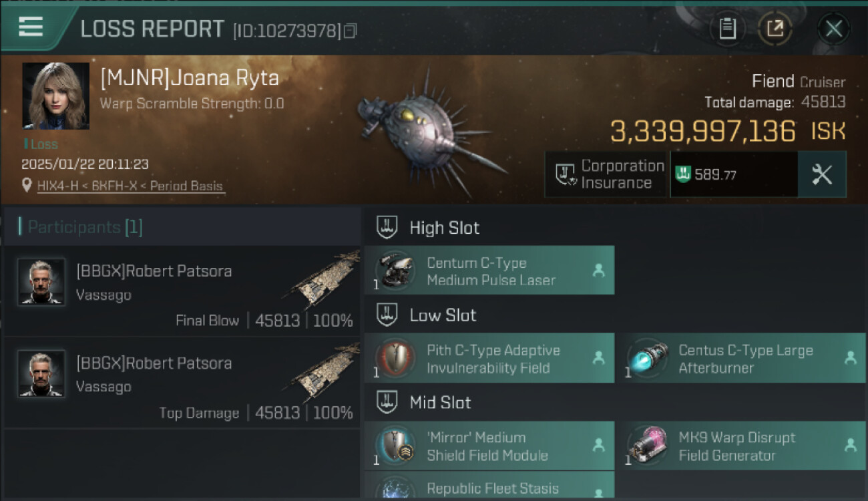The height and width of the screenshot is (501, 868).
Task: Select Pith C-Type Adaptive Invulnerability Field
Action: point(489,359)
